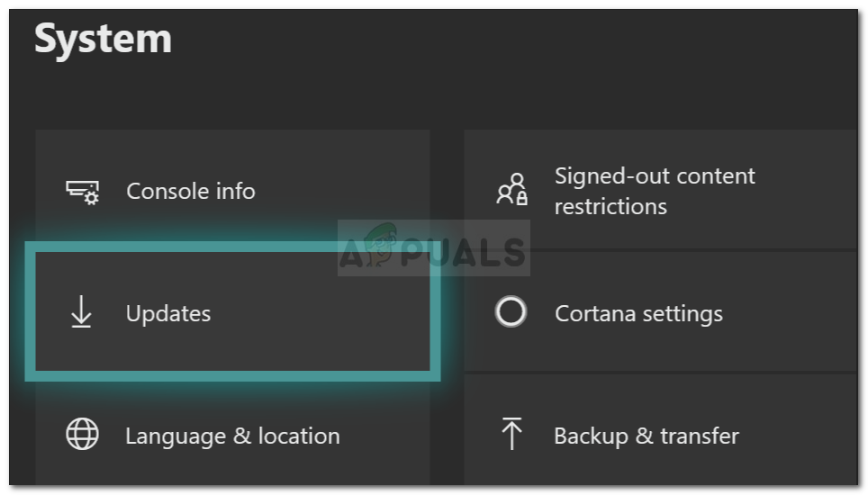
Task: Click the Cortana circle icon
Action: (x=511, y=312)
